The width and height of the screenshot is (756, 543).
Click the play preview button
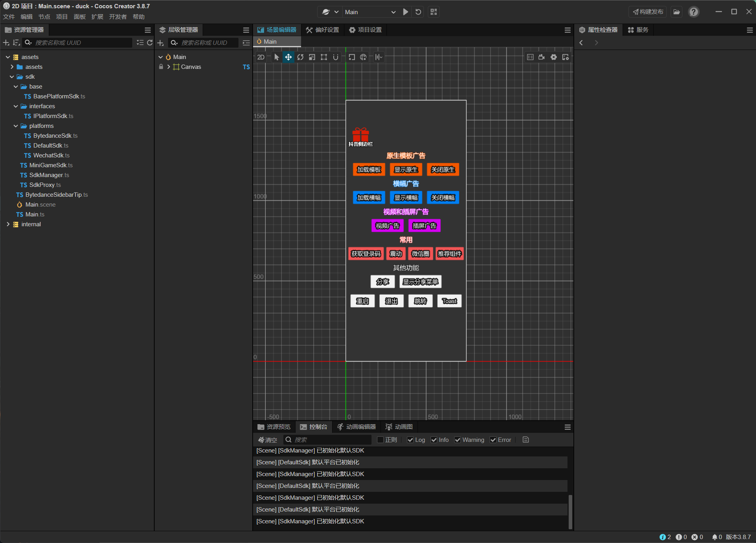pyautogui.click(x=405, y=12)
